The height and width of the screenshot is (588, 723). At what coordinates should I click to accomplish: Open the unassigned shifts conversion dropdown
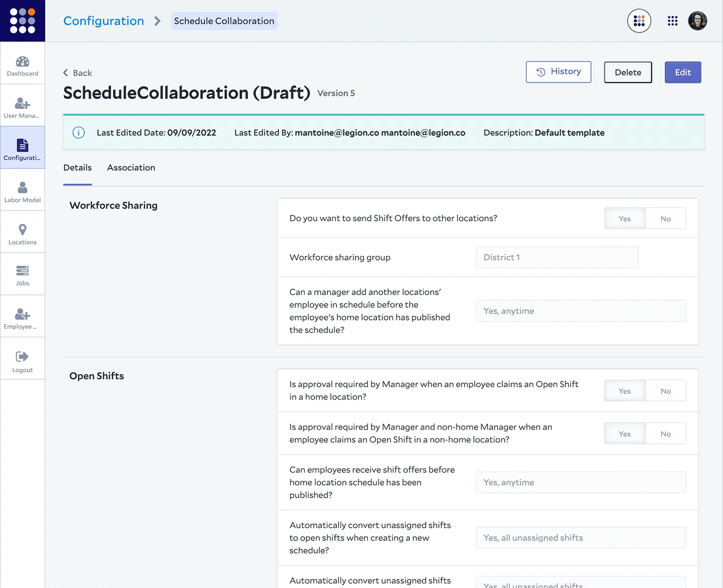click(580, 538)
